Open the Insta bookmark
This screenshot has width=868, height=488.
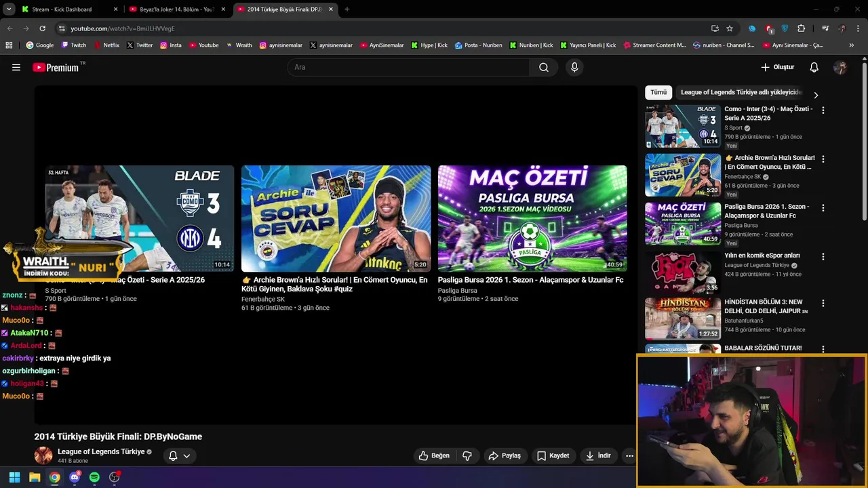click(x=171, y=45)
